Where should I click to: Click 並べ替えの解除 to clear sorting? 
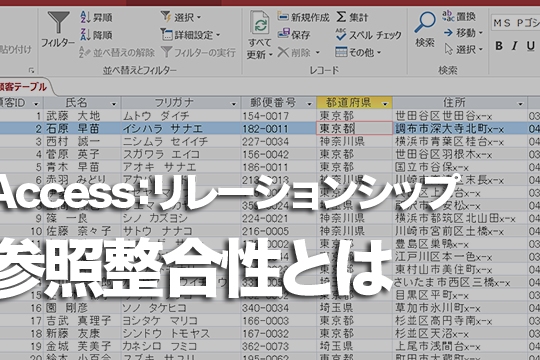point(116,53)
